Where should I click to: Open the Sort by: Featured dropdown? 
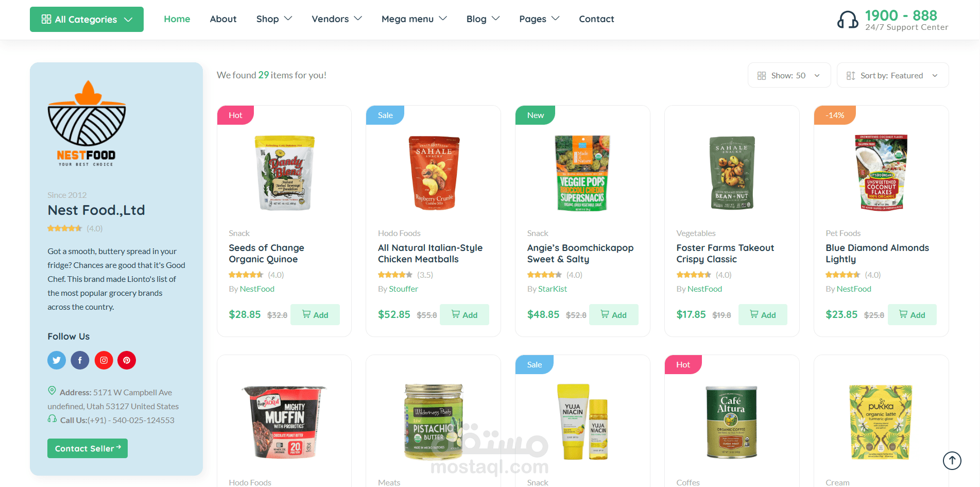point(892,75)
